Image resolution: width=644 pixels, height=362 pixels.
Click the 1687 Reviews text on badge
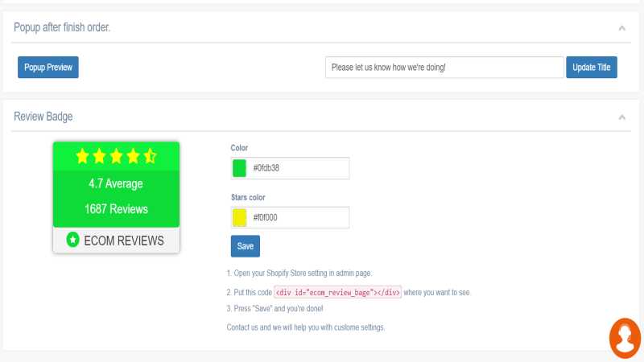coord(116,209)
